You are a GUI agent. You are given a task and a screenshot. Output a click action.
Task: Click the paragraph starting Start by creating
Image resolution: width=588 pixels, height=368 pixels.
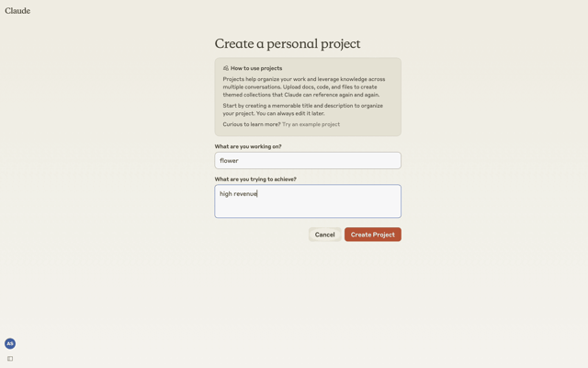[x=303, y=109]
